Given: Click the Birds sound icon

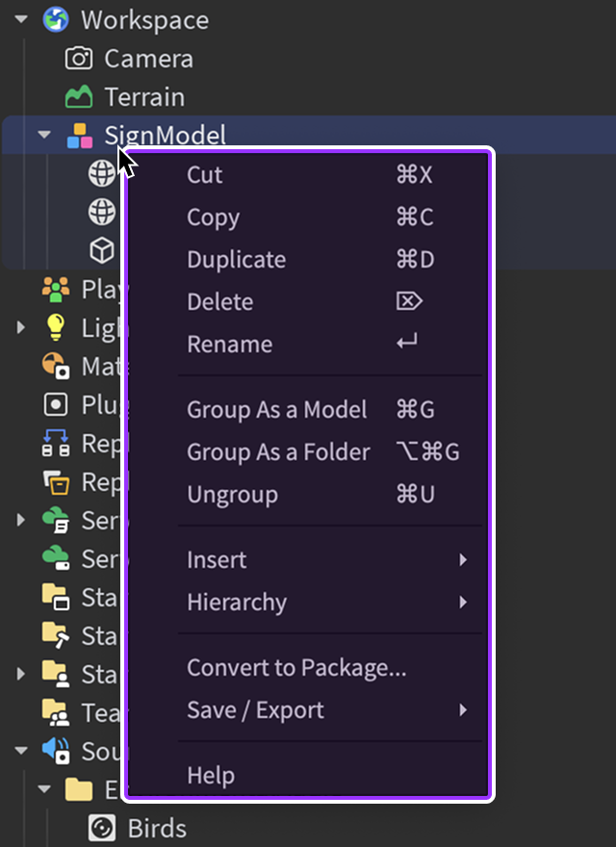Looking at the screenshot, I should tap(101, 828).
